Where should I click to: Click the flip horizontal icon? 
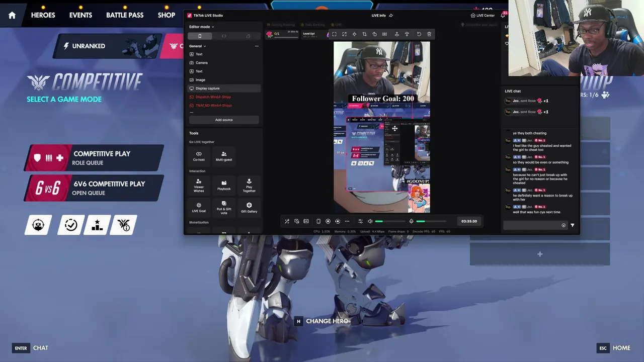(x=384, y=34)
